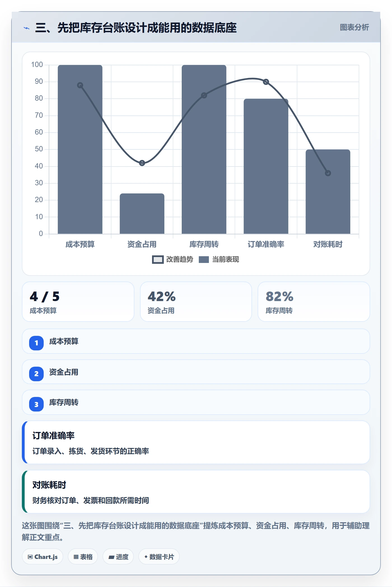Click the number 2 badge for 资金占用
Image resolution: width=392 pixels, height=587 pixels.
click(36, 374)
